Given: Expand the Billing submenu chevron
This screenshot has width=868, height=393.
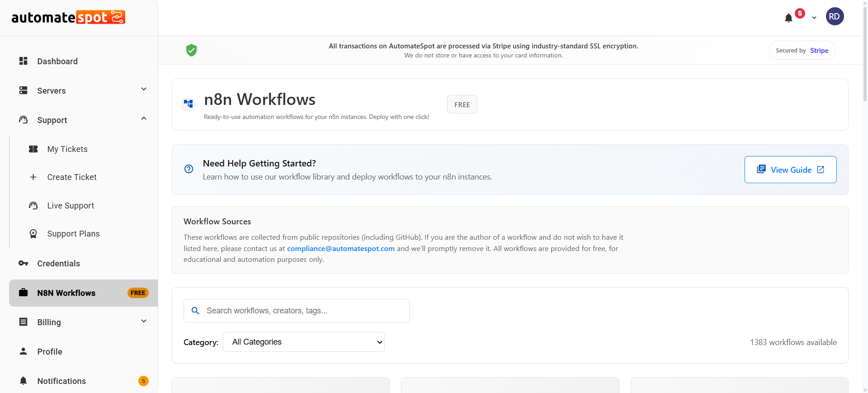Looking at the screenshot, I should (x=144, y=321).
